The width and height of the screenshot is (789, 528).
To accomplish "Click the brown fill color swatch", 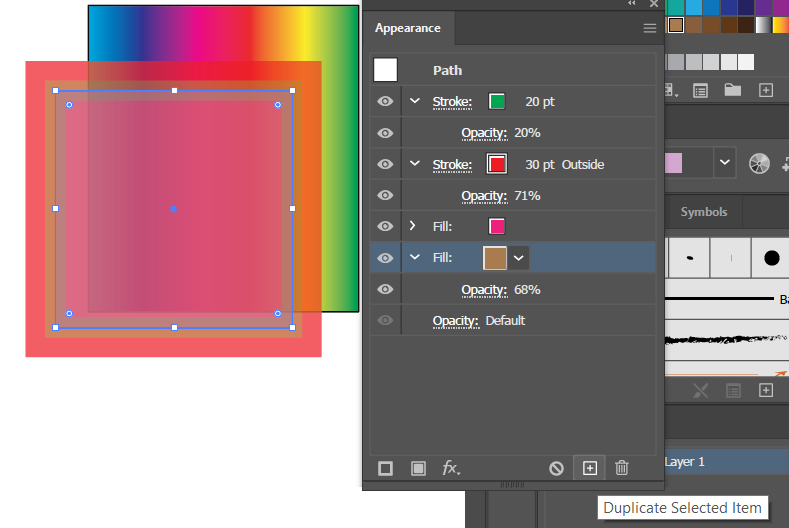I will 495,258.
